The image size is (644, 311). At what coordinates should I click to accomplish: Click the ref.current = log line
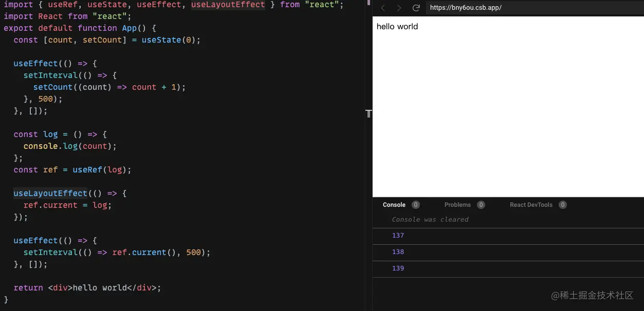[67, 205]
